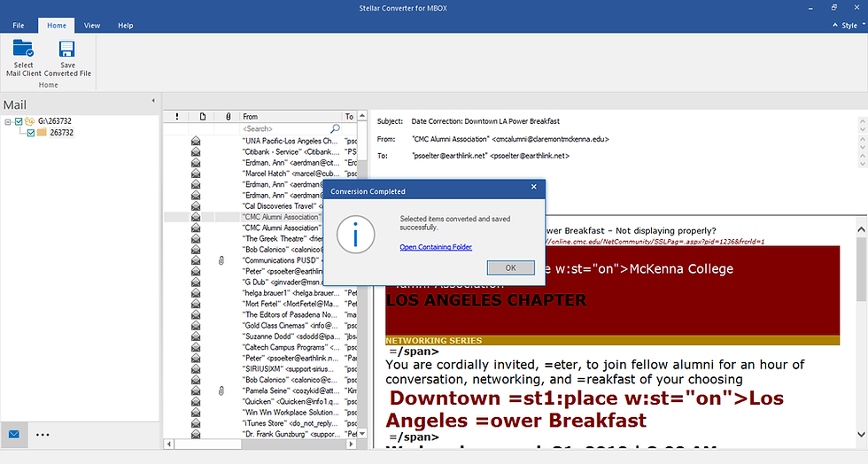Click envelope icon of Gold Class Cinemas row

(x=196, y=326)
